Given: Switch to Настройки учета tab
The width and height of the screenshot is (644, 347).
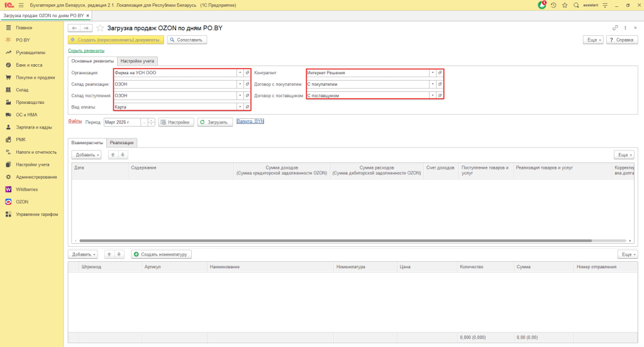Looking at the screenshot, I should pyautogui.click(x=137, y=61).
